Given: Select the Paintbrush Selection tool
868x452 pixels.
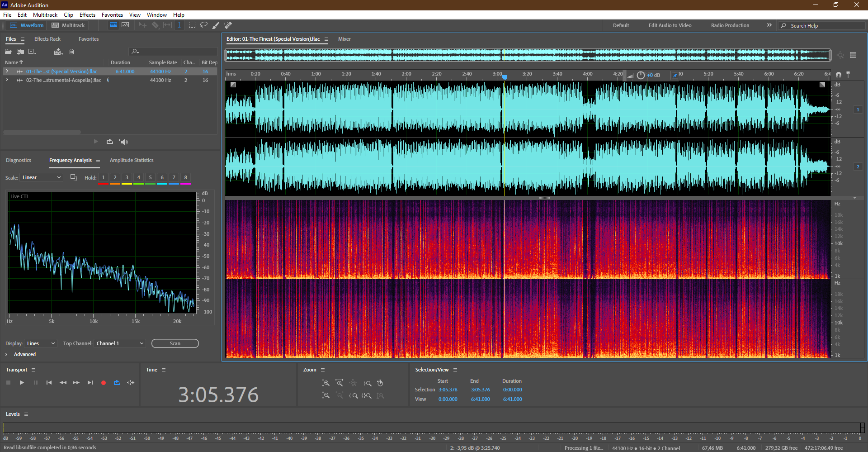Looking at the screenshot, I should pos(216,25).
